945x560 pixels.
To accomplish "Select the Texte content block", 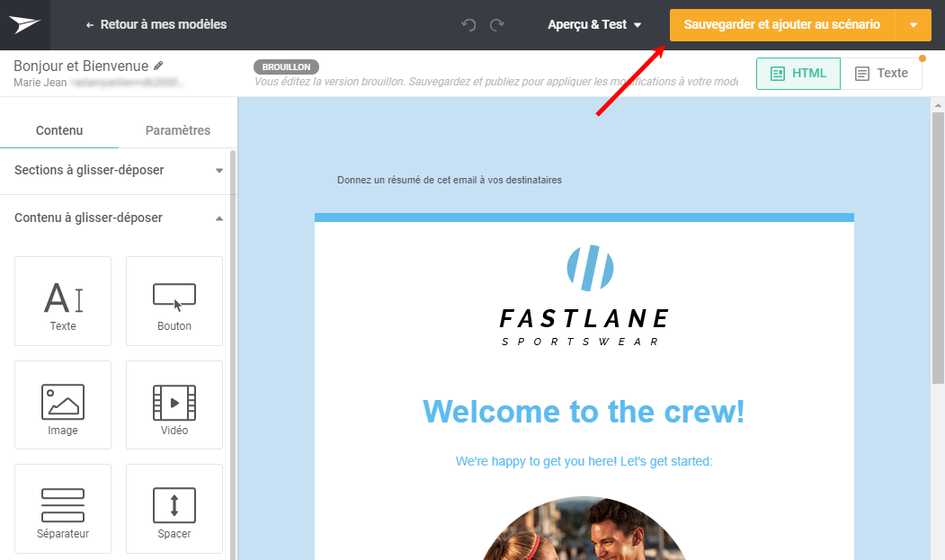I will [x=63, y=301].
